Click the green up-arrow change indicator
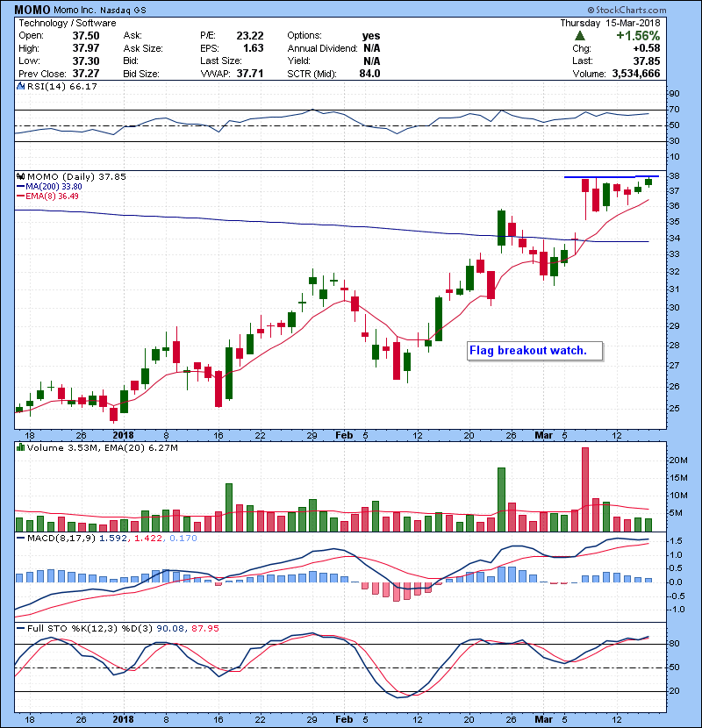Screen dimensions: 702x728 pos(580,36)
